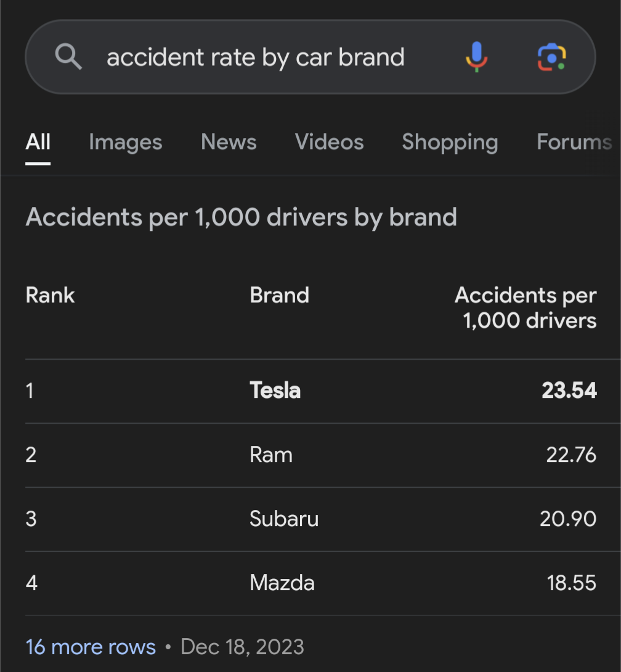Click the snippet title about accidents by brand
Image resolution: width=621 pixels, height=672 pixels.
click(241, 217)
